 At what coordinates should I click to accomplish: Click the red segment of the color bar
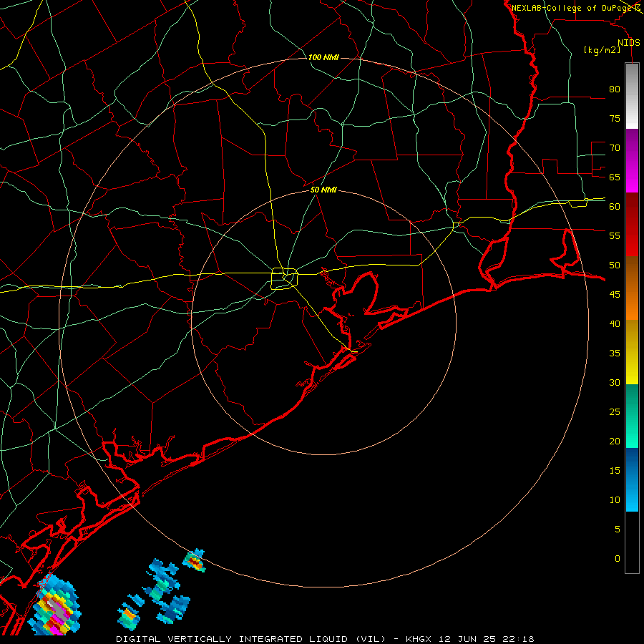point(632,224)
